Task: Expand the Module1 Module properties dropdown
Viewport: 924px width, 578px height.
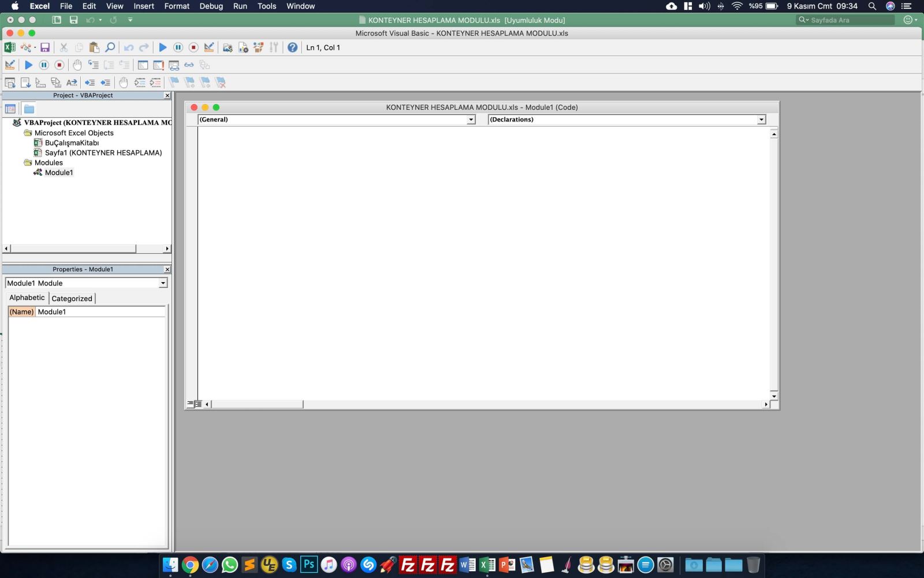Action: 163,283
